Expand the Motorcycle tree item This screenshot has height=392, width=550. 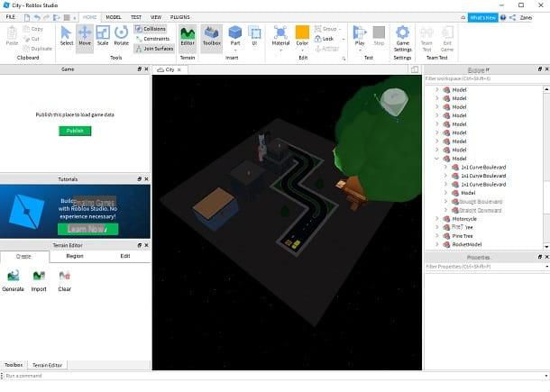[x=436, y=218]
